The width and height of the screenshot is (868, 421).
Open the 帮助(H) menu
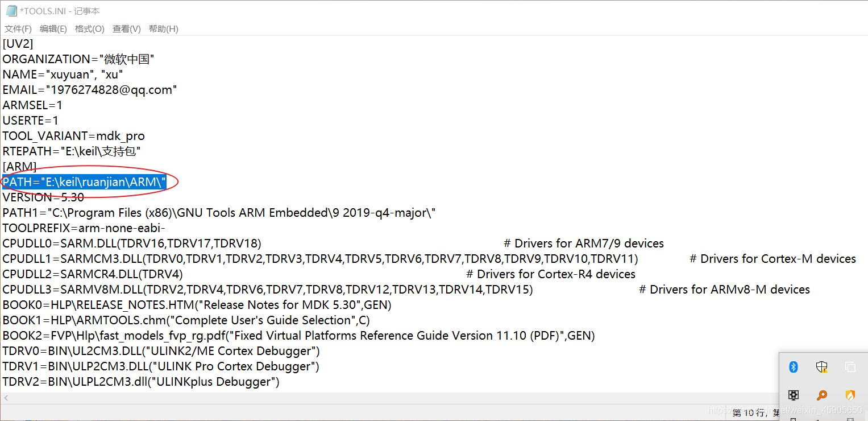[164, 29]
